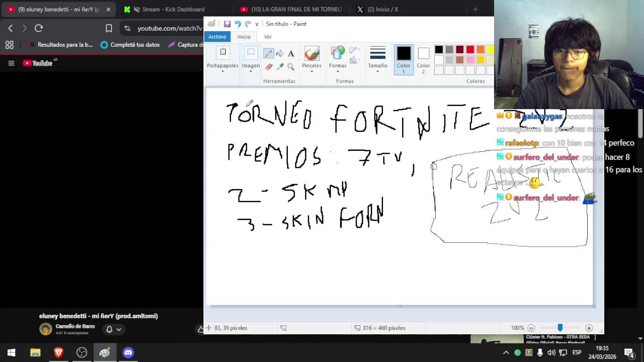Open the Tamaño line size dropdown
This screenshot has height=362, width=644.
[377, 60]
